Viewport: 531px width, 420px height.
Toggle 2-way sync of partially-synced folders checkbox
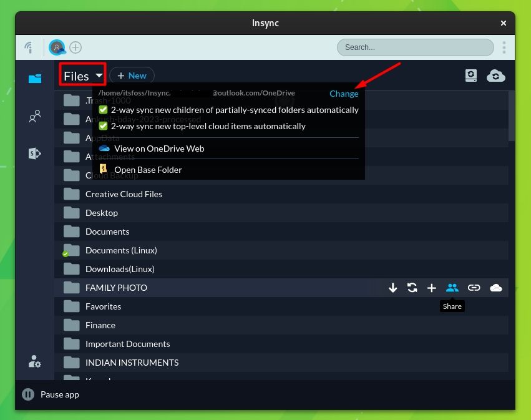(x=104, y=110)
